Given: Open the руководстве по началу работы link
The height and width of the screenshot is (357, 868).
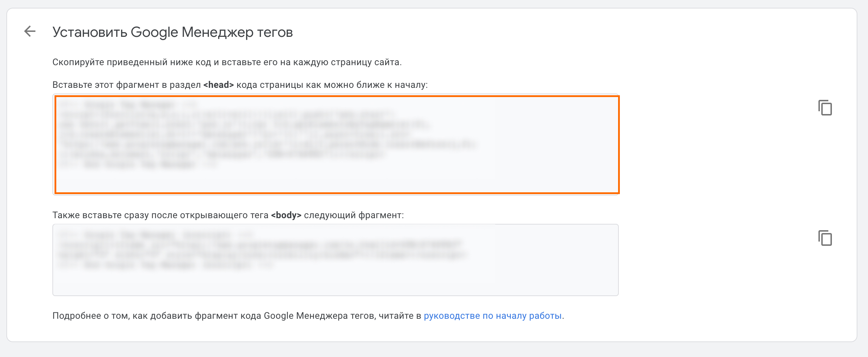Looking at the screenshot, I should coord(492,316).
